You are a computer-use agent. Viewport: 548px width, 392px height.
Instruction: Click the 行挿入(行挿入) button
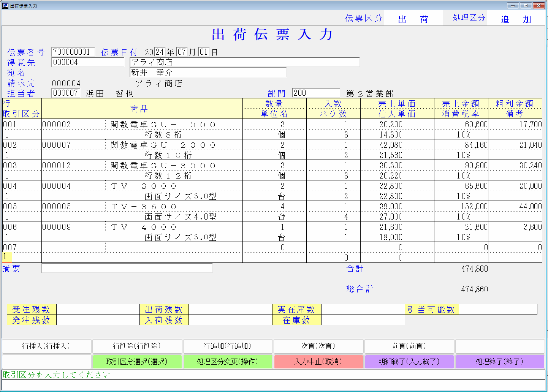46,346
